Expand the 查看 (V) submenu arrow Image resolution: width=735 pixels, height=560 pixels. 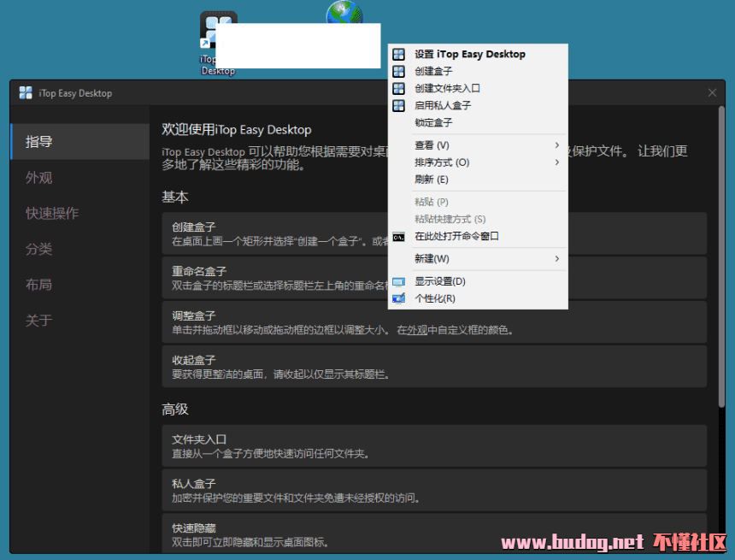click(557, 145)
